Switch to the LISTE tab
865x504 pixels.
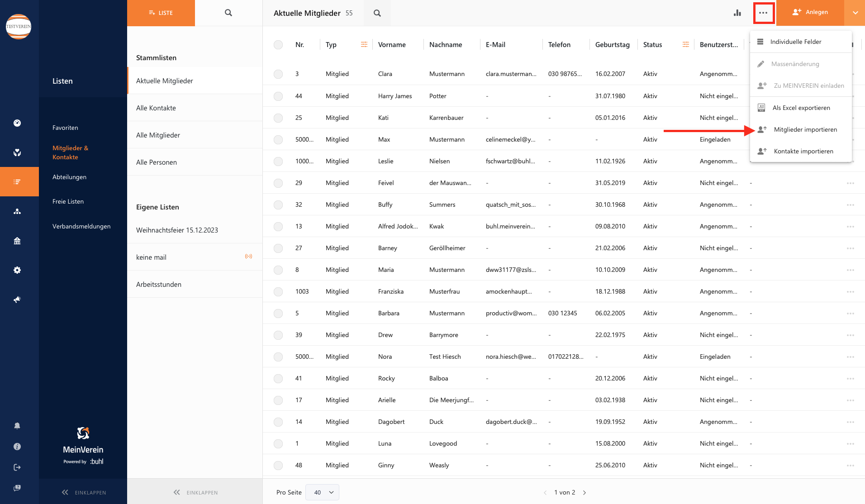pyautogui.click(x=161, y=13)
